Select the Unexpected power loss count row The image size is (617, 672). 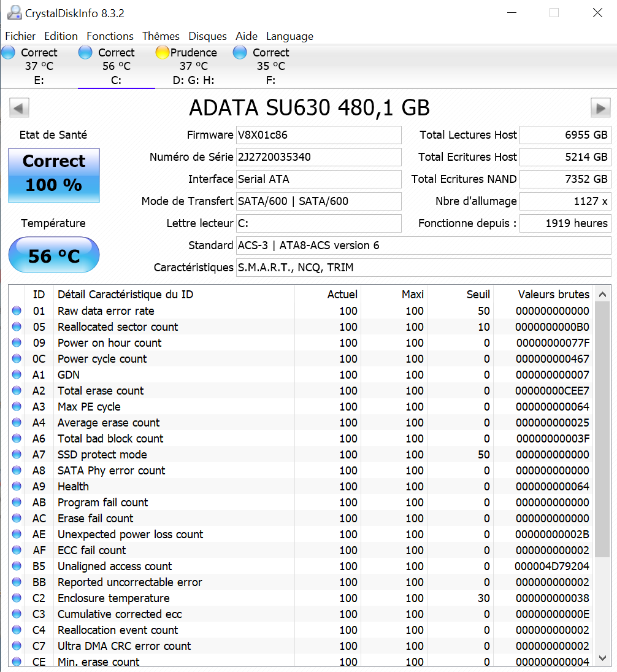click(x=130, y=535)
